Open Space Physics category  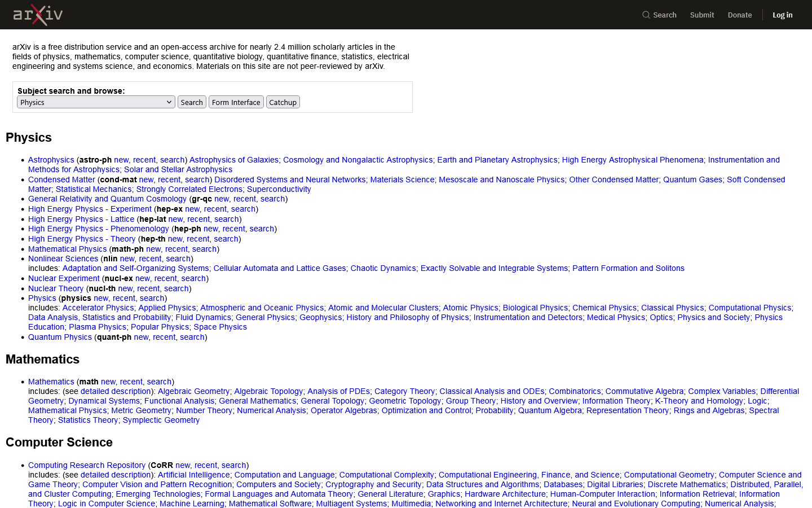(x=220, y=327)
